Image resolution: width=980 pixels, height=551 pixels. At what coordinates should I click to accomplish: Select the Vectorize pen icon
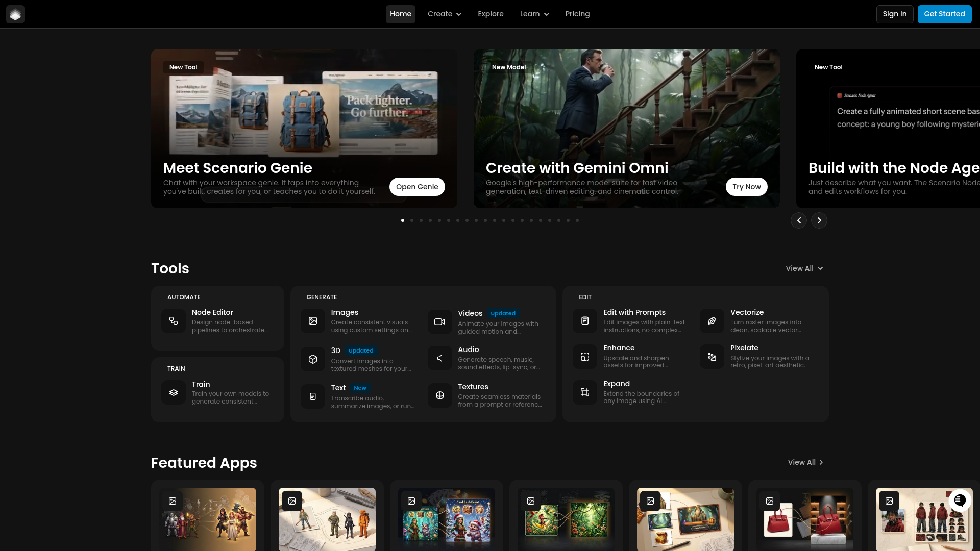pyautogui.click(x=712, y=321)
